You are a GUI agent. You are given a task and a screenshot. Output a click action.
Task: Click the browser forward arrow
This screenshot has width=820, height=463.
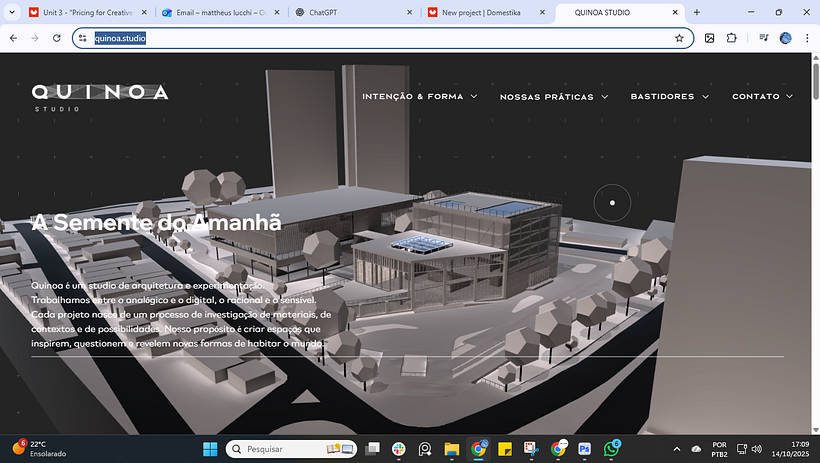coord(35,38)
